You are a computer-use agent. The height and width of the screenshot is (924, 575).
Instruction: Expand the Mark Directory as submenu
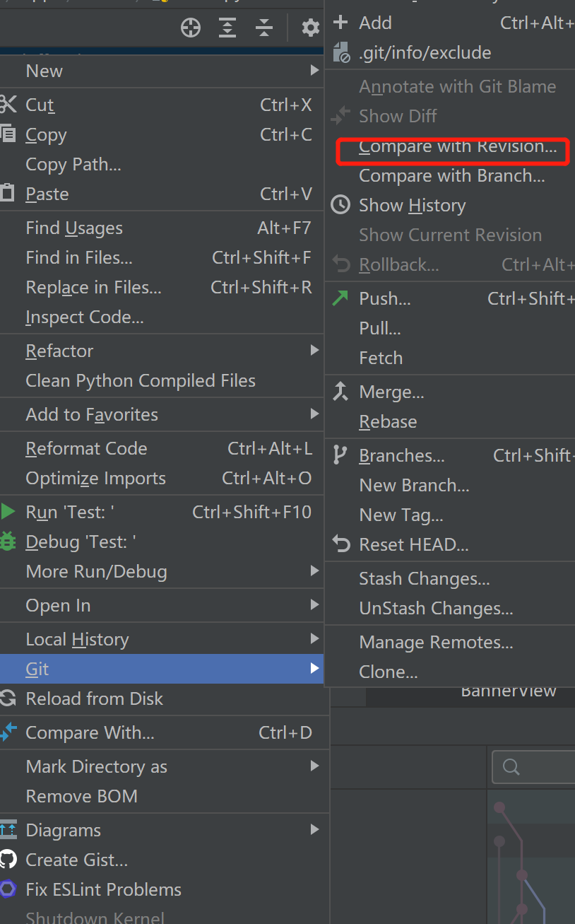coord(314,766)
